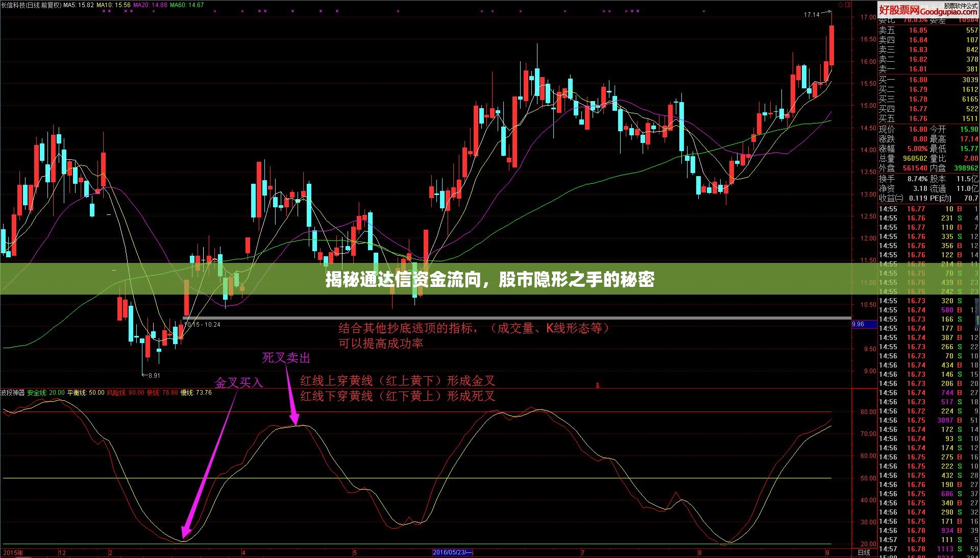
Task: Click the 内盘 398962 value
Action: (x=966, y=168)
